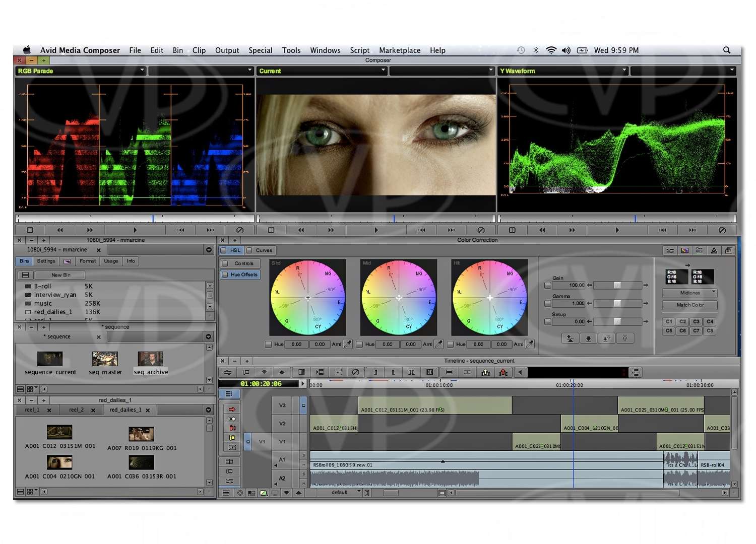Toggle the Hue Offsets enable checkbox
The width and height of the screenshot is (756, 544).
pyautogui.click(x=225, y=275)
